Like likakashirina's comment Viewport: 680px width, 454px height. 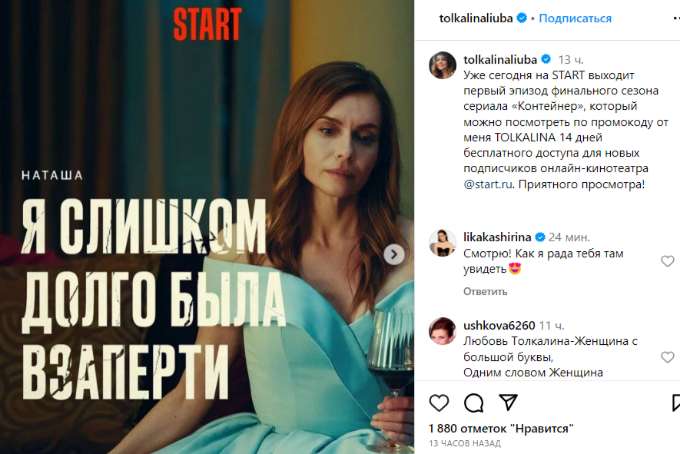click(667, 261)
